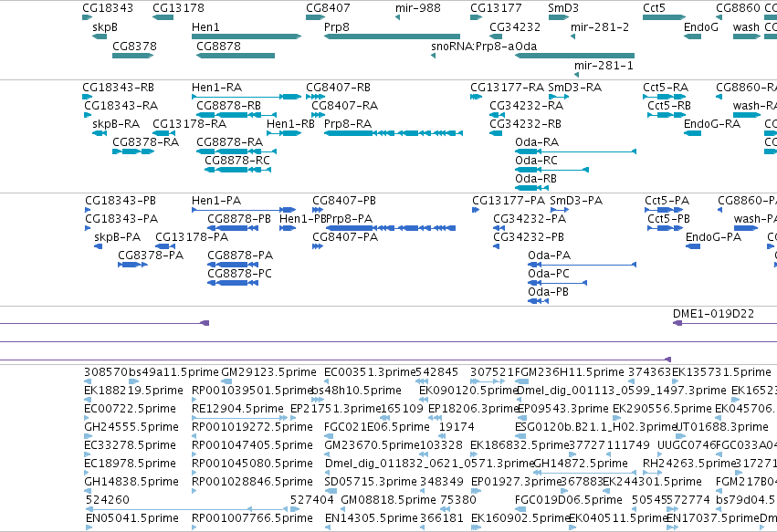Image resolution: width=777 pixels, height=532 pixels.
Task: Click the EndoG-PA CDS bar
Action: (x=693, y=246)
